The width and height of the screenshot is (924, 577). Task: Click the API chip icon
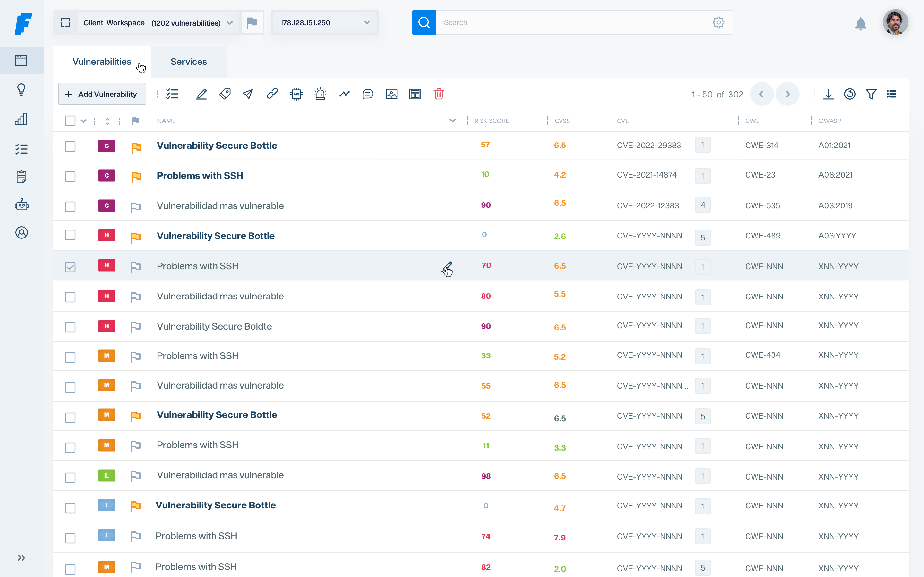point(296,94)
